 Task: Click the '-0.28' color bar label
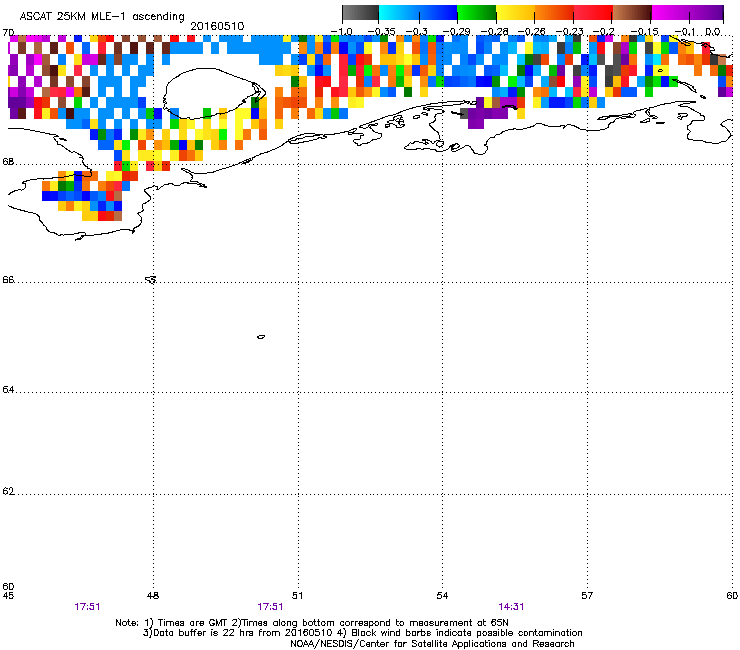coord(495,32)
